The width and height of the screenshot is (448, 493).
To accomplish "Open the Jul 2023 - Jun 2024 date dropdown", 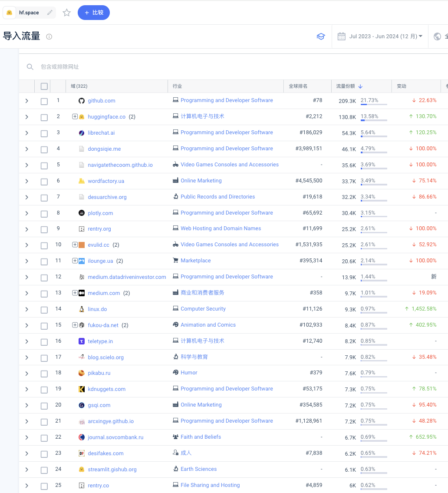I will pyautogui.click(x=386, y=36).
